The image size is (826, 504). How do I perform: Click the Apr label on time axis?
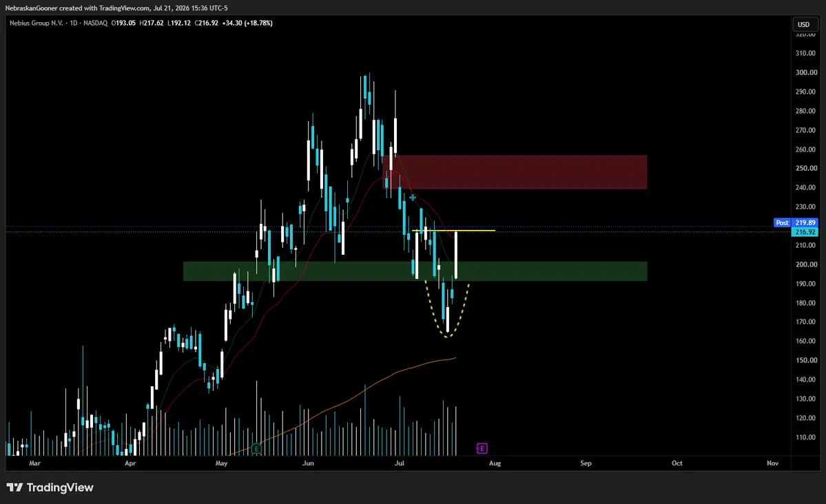coord(130,463)
